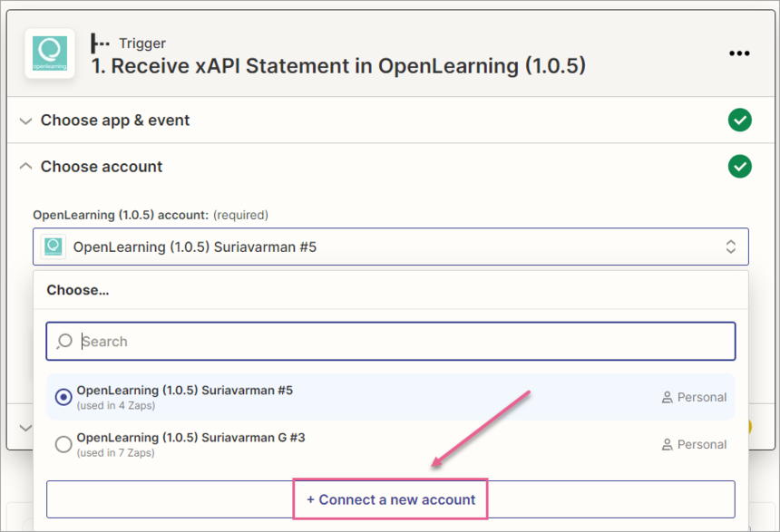780x532 pixels.
Task: Open the three-dots step options menu
Action: point(739,53)
